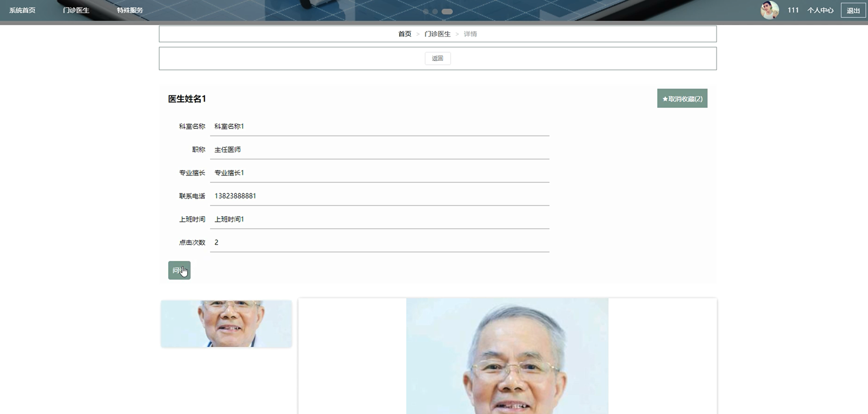This screenshot has width=868, height=414.
Task: Click the 专业擅长 field label
Action: click(x=192, y=173)
